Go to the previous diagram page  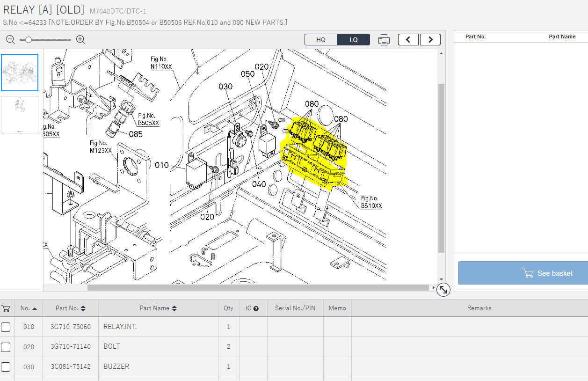coord(408,40)
